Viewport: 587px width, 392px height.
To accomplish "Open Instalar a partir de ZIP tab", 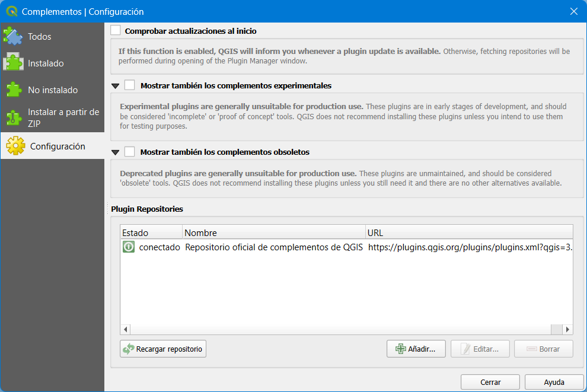I will pos(52,117).
